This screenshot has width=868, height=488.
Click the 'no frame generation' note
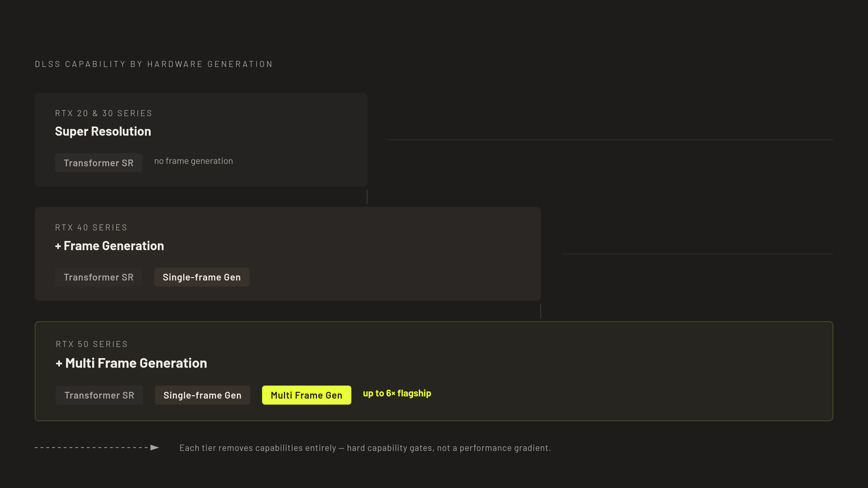point(193,161)
